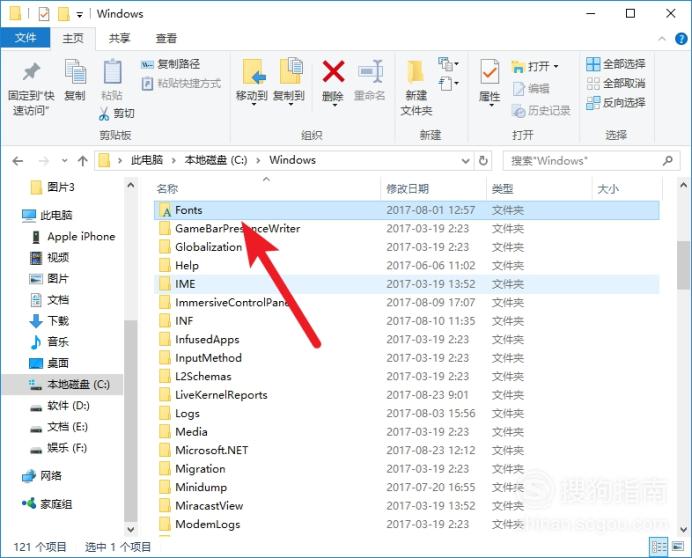Viewport: 692px width, 558px height.
Task: Select the Fonts folder
Action: 406,210
